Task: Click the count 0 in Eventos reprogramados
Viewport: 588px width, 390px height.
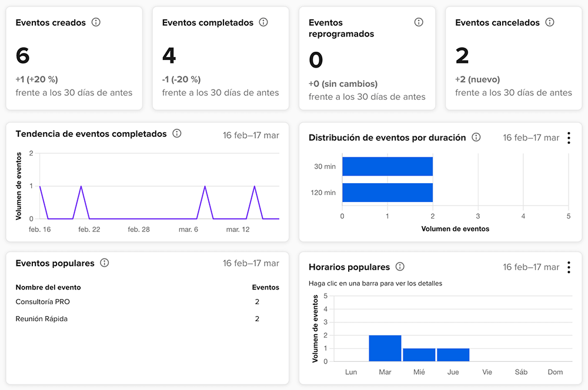Action: 316,60
